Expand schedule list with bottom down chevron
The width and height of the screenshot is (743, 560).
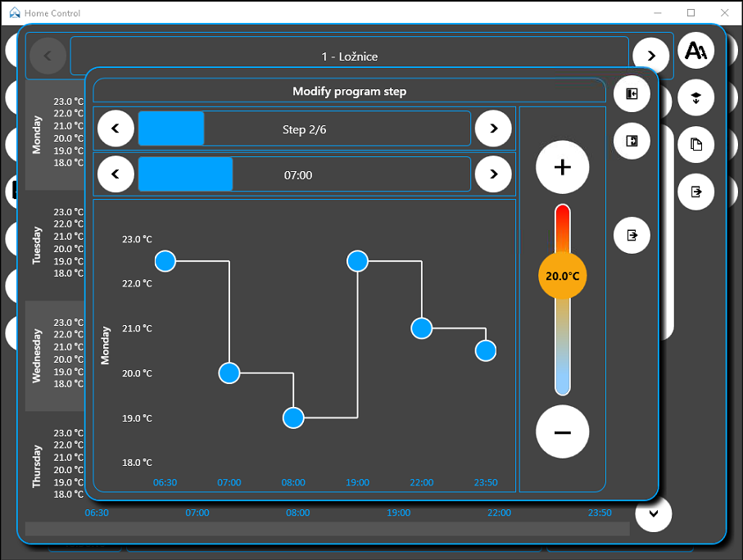(654, 513)
